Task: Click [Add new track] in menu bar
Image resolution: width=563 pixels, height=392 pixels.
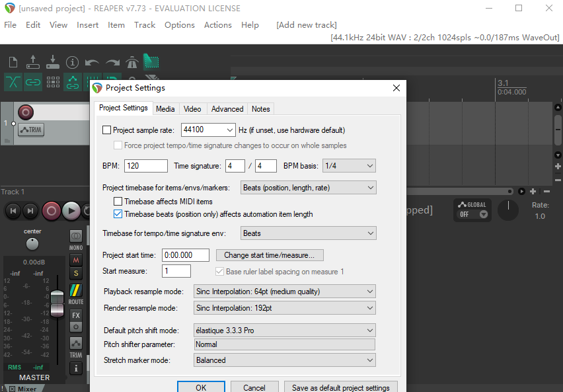Action: pyautogui.click(x=307, y=25)
